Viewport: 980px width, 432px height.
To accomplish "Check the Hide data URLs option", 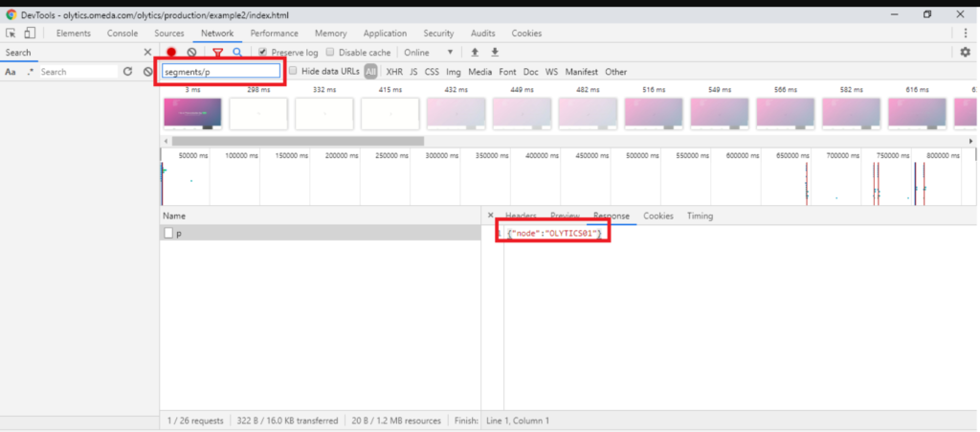I will (294, 72).
